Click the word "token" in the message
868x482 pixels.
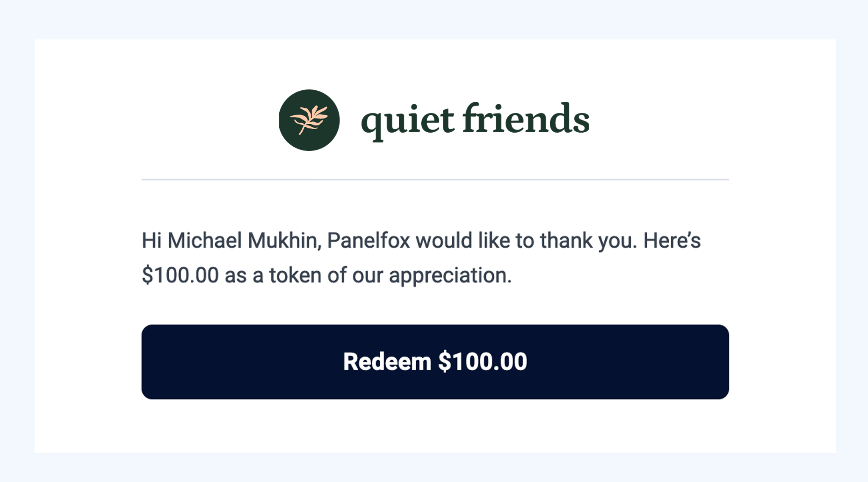point(295,276)
